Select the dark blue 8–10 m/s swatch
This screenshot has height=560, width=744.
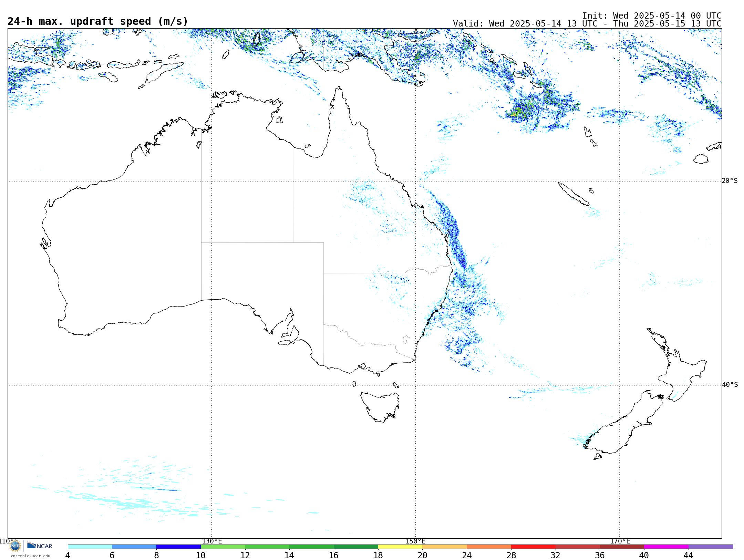[x=179, y=547]
